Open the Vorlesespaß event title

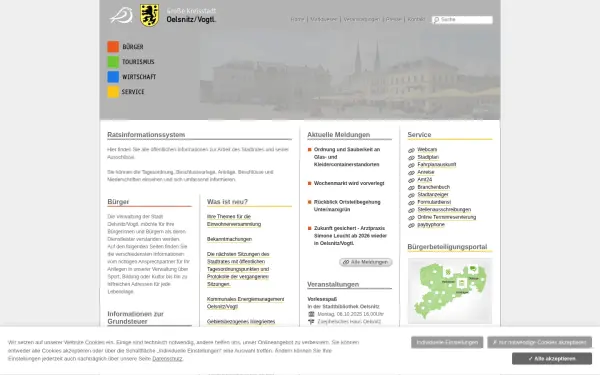tap(322, 299)
